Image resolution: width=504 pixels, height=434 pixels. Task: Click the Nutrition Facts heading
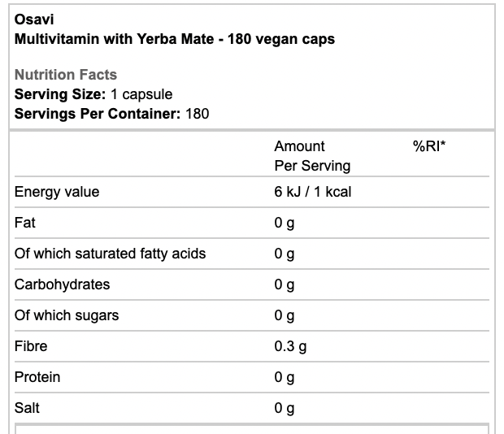pos(66,75)
